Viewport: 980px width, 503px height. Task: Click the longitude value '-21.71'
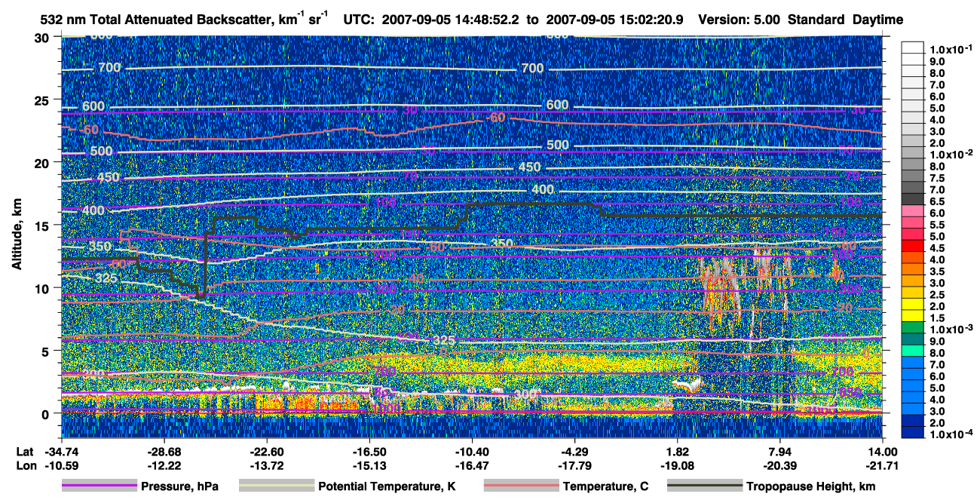(883, 465)
